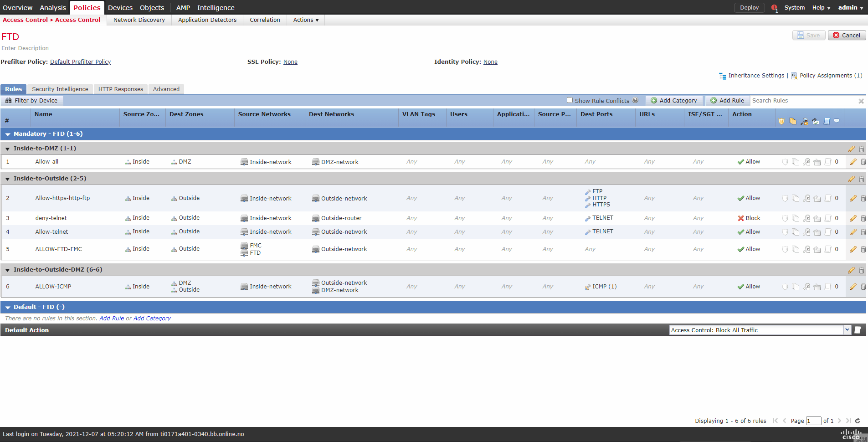Click Add Category button in toolbar
868x442 pixels.
[x=674, y=101]
